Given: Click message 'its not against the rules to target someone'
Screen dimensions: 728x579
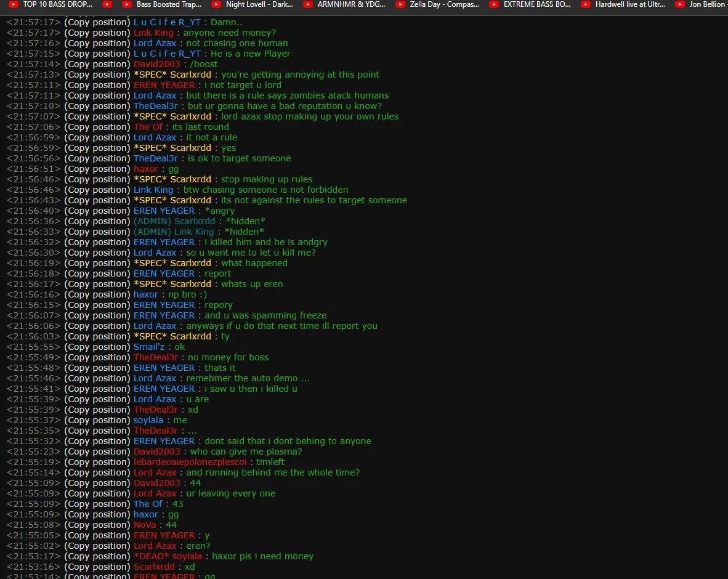Looking at the screenshot, I should pyautogui.click(x=314, y=200).
